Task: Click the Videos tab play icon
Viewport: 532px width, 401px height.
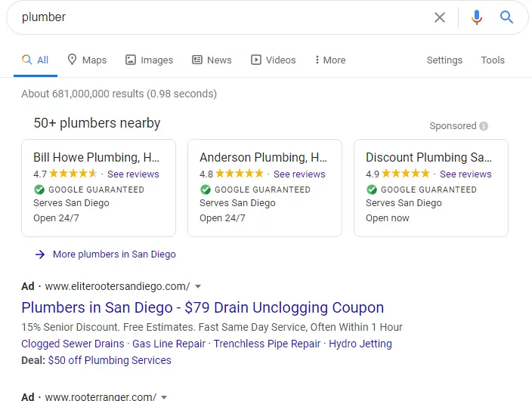Action: click(x=256, y=60)
